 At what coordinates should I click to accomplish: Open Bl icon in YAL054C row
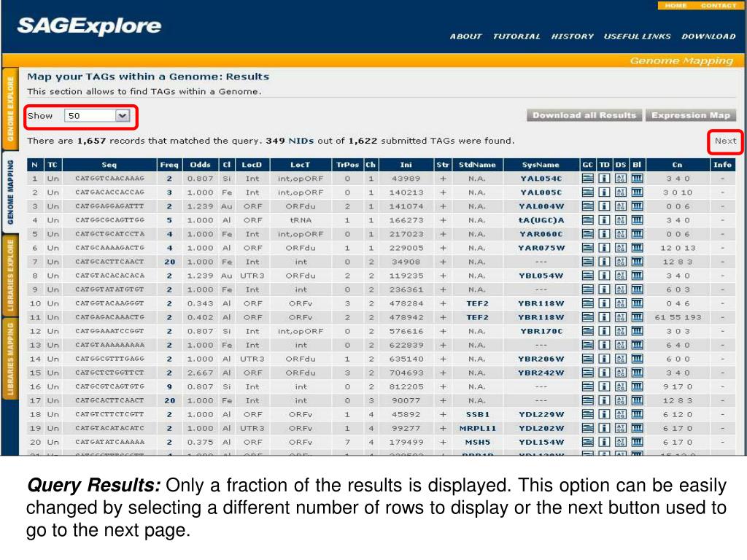(637, 179)
